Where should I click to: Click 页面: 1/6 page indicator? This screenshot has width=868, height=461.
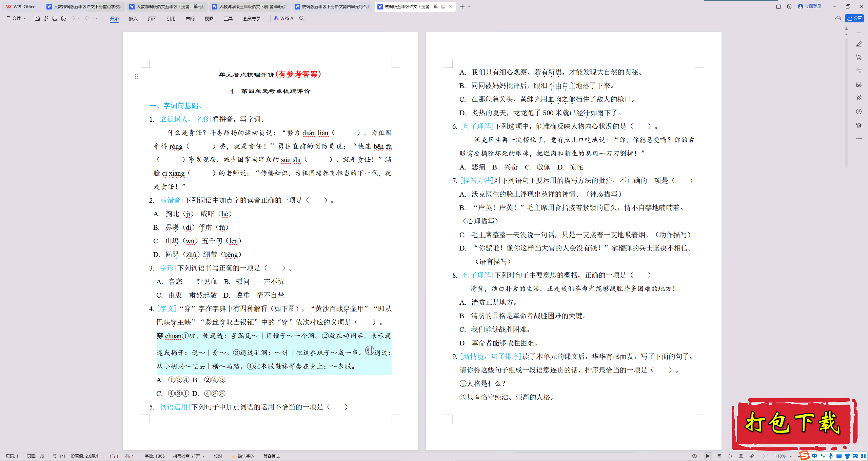pos(36,456)
